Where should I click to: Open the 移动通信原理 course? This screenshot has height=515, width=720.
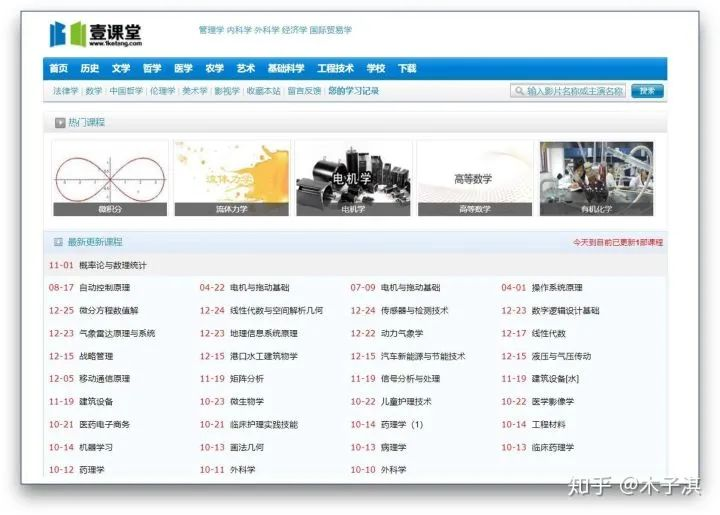(105, 379)
